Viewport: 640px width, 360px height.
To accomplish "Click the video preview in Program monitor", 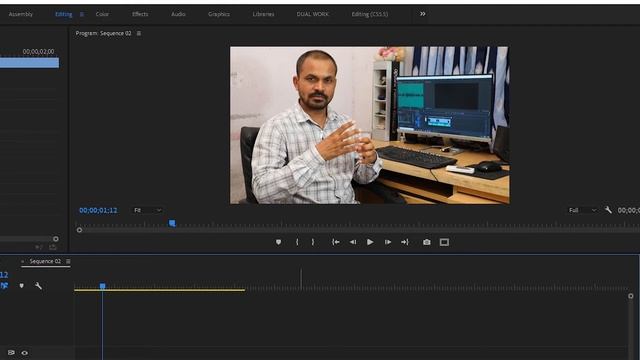I will (369, 125).
